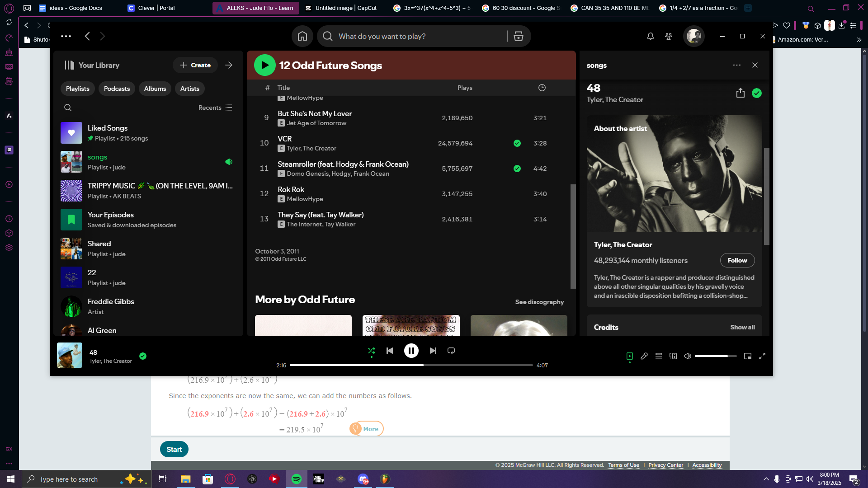Share the song 48 from the panel
Image resolution: width=868 pixels, height=488 pixels.
pyautogui.click(x=740, y=93)
